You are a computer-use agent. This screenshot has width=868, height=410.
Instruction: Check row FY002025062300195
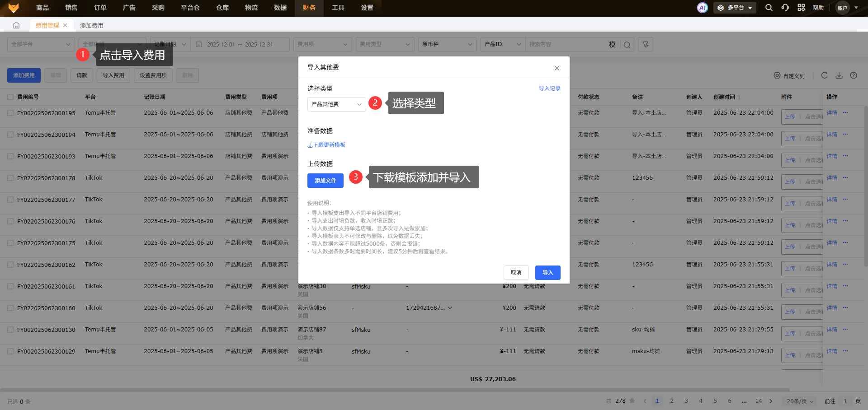pyautogui.click(x=10, y=113)
